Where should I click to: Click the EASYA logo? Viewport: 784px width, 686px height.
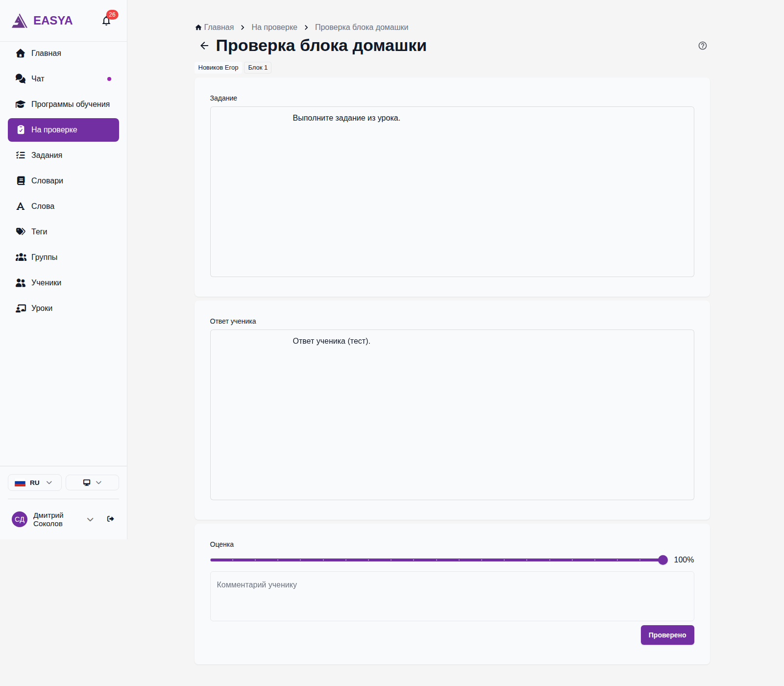click(x=42, y=21)
